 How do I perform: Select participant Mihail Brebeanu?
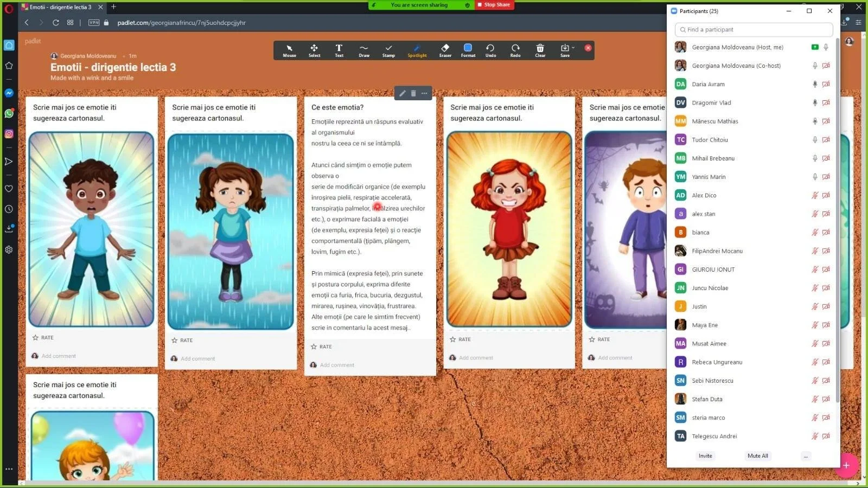point(713,158)
